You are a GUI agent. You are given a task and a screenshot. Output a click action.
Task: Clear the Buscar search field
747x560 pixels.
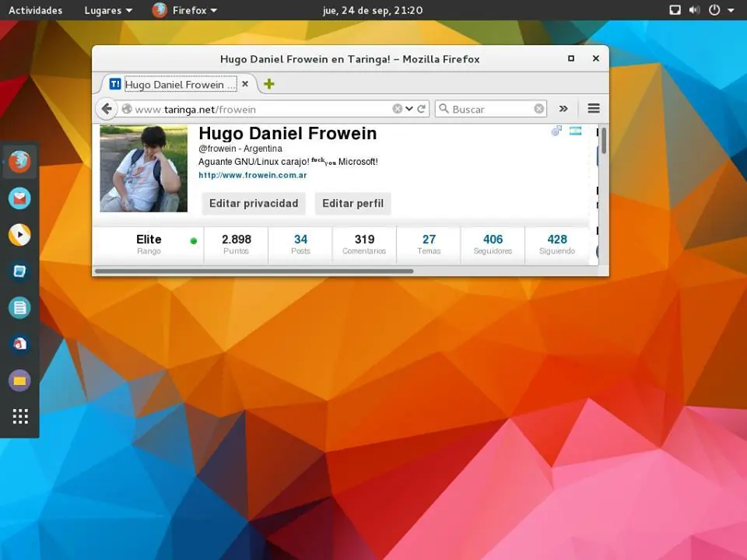538,109
